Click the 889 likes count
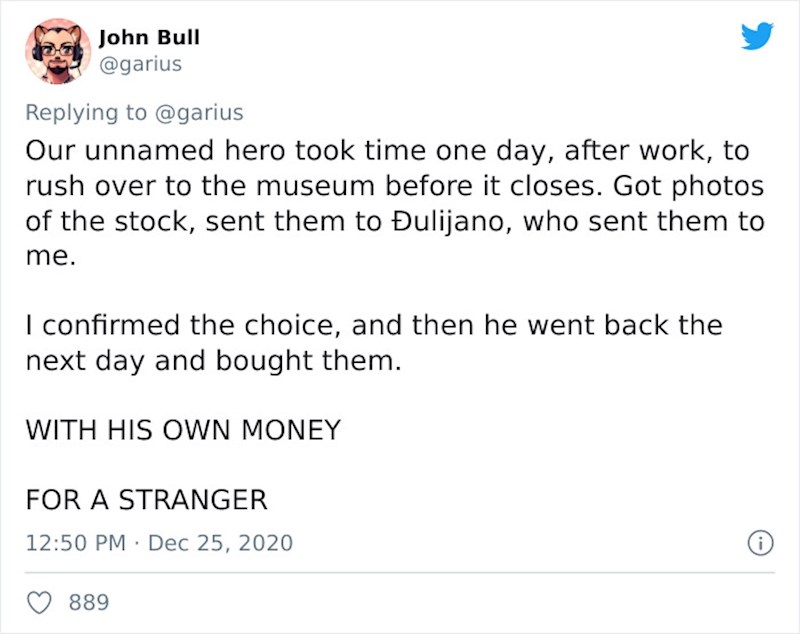 coord(89,603)
